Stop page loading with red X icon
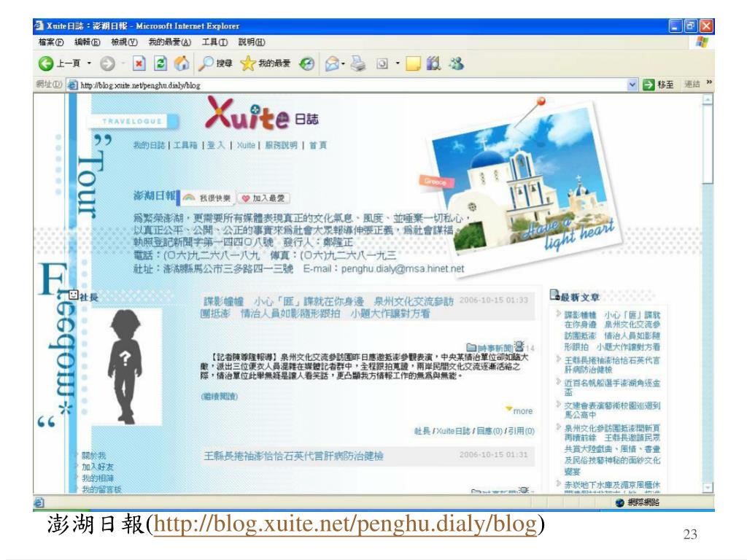Viewport: 747px width, 560px height. [139, 63]
